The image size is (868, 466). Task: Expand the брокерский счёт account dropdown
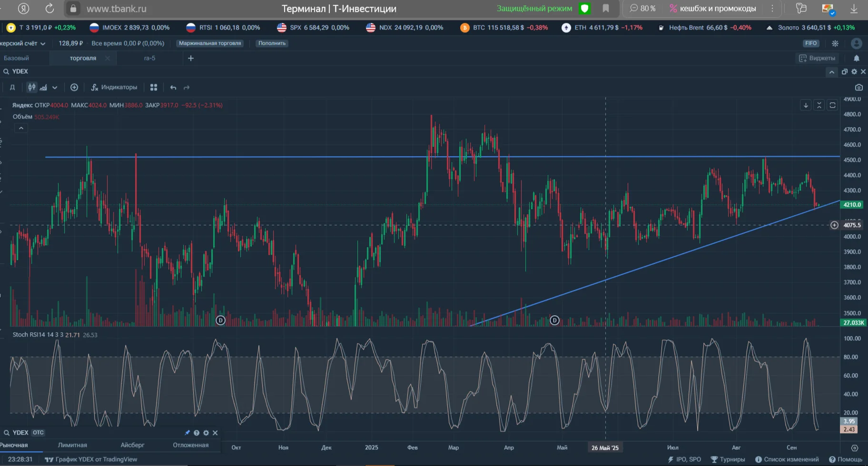click(x=23, y=43)
